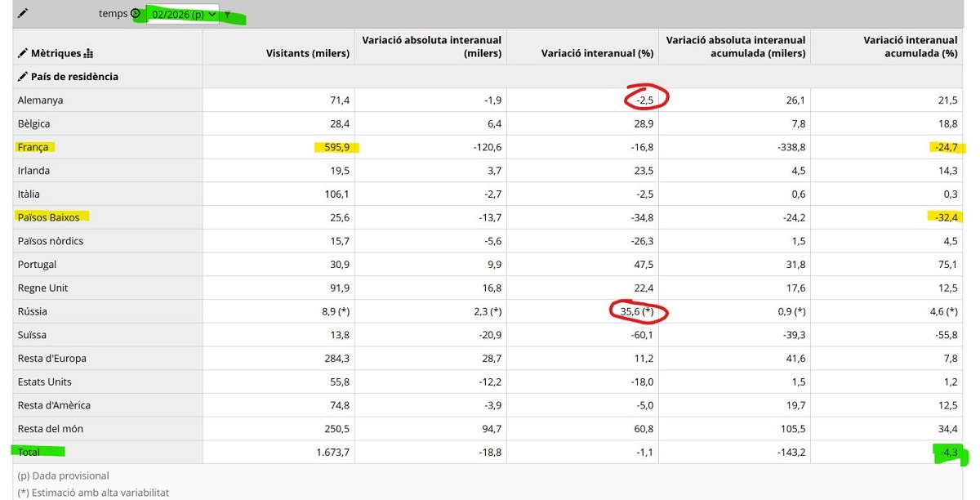The width and height of the screenshot is (980, 500).
Task: Click the bar-chart icon after Mètriques
Action: click(89, 53)
